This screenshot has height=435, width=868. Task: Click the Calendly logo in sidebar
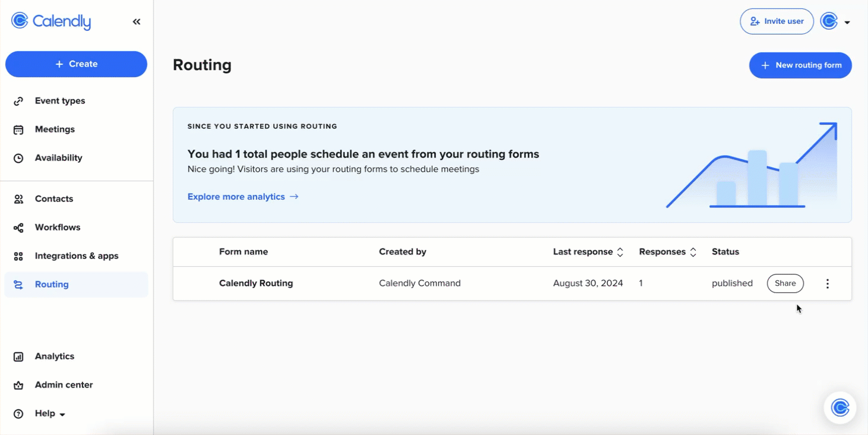point(51,21)
